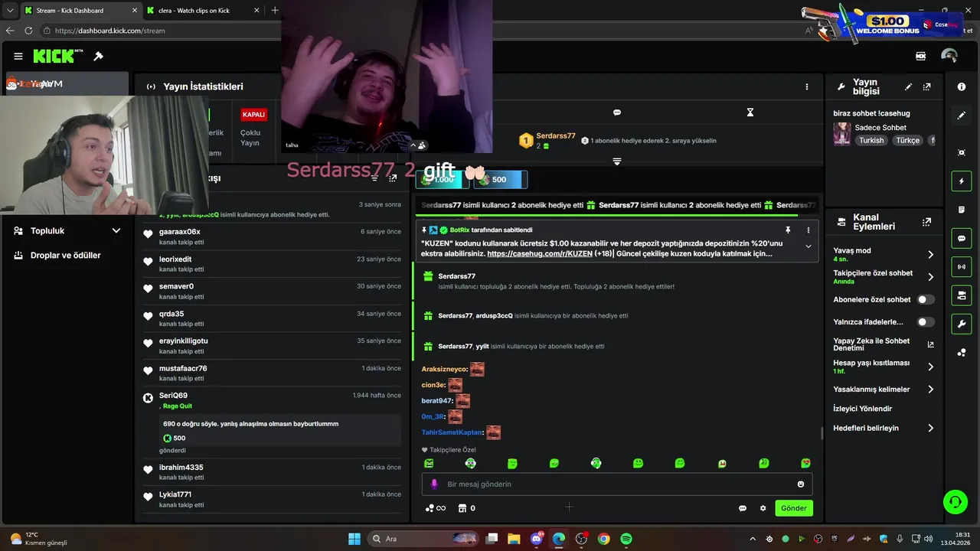Open Chrome from the taskbar
The image size is (980, 551).
pos(604,539)
